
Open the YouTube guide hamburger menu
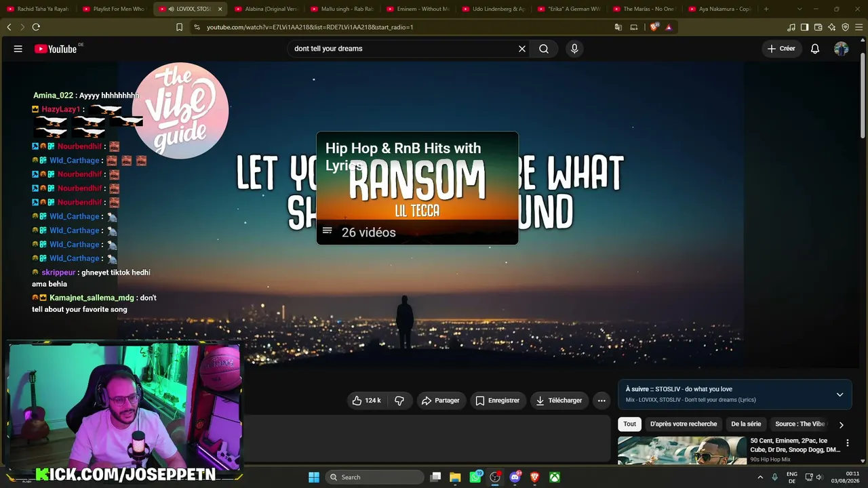[x=18, y=49]
